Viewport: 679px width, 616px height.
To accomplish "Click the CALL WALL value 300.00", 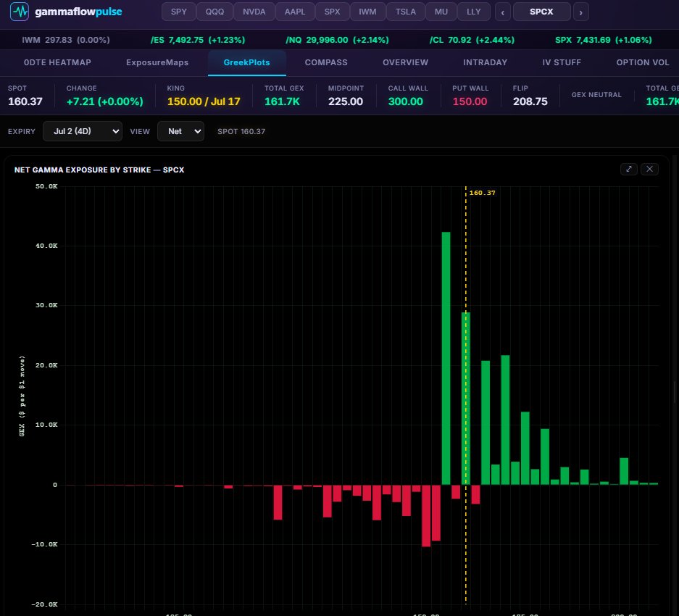I will click(x=405, y=101).
